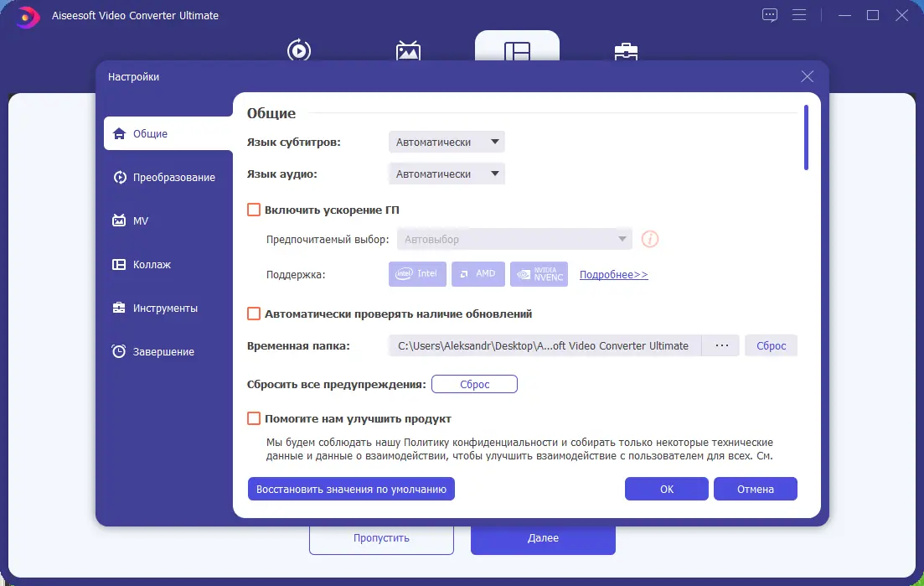Click the Aiseesoft app logo icon
This screenshot has width=924, height=586.
coord(27,17)
